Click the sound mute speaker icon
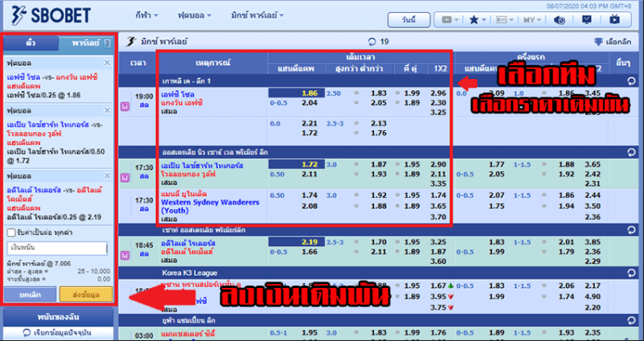This screenshot has height=341, width=644. pos(559,20)
